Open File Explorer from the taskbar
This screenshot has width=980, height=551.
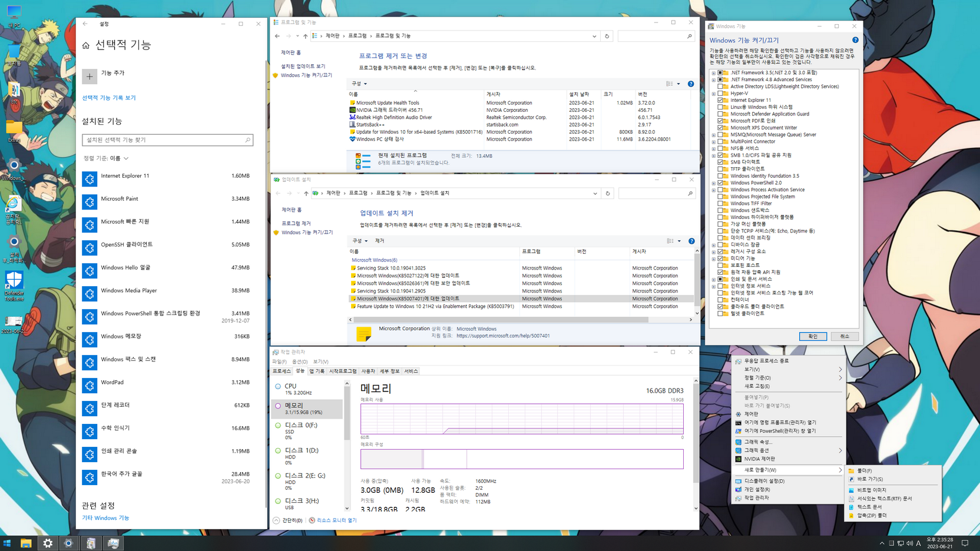click(26, 543)
